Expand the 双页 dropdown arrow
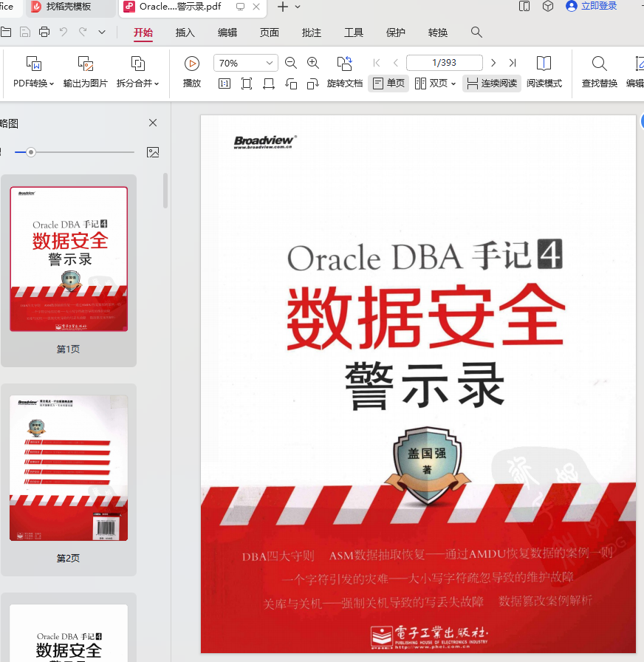Screen dimensions: 644x662 click(x=453, y=83)
